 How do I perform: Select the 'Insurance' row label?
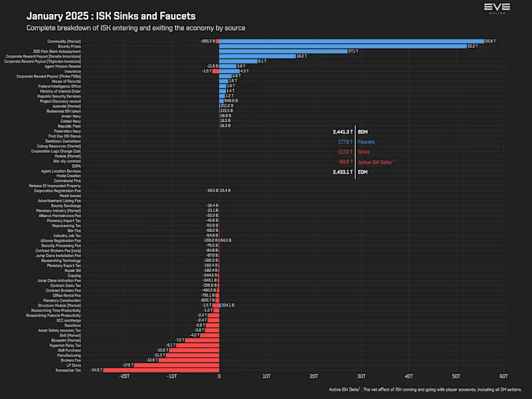coord(72,72)
